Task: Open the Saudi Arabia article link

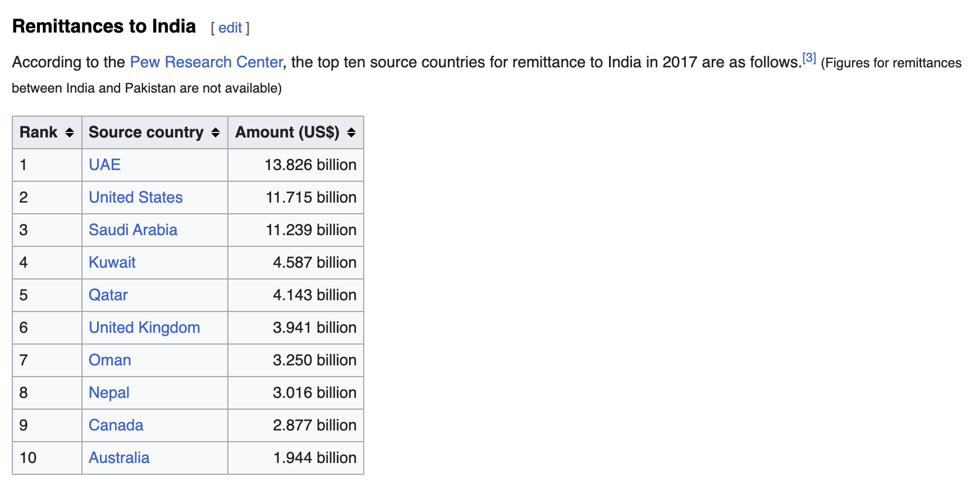Action: click(133, 230)
